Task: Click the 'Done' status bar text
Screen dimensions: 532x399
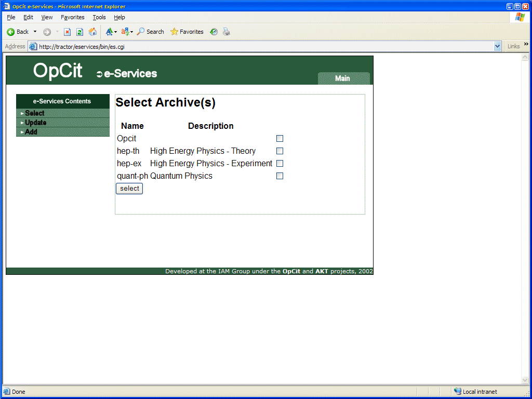Action: coord(19,392)
